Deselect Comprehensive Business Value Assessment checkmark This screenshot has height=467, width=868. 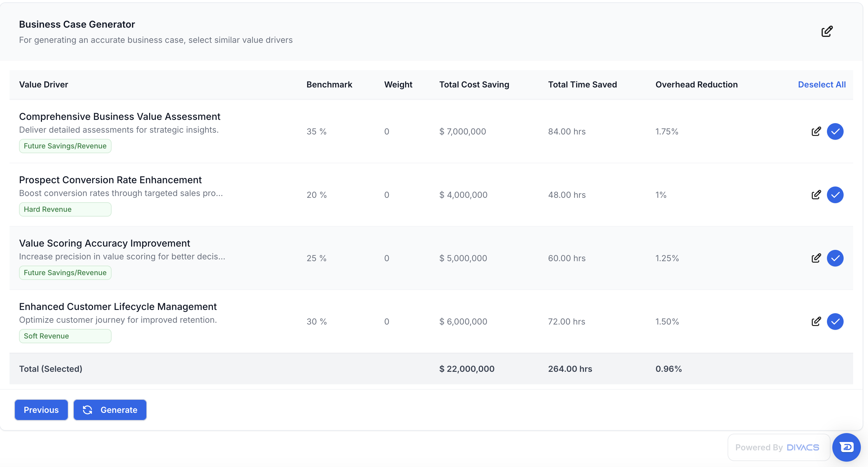click(x=835, y=131)
